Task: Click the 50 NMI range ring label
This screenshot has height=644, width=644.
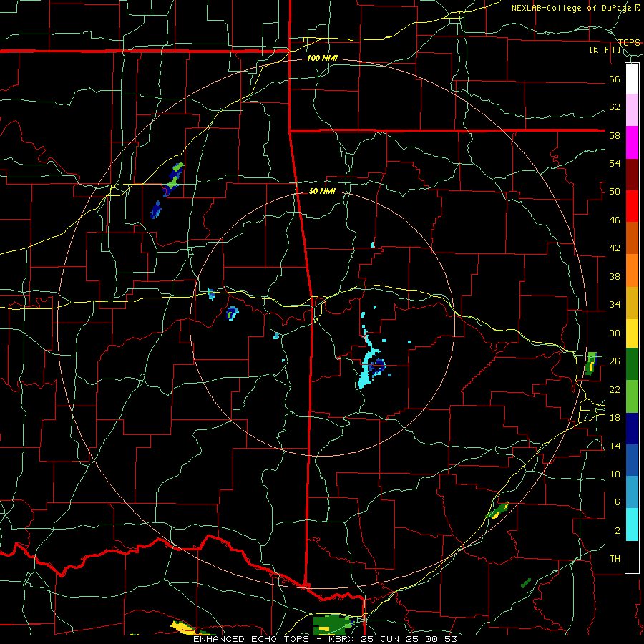Action: point(322,191)
